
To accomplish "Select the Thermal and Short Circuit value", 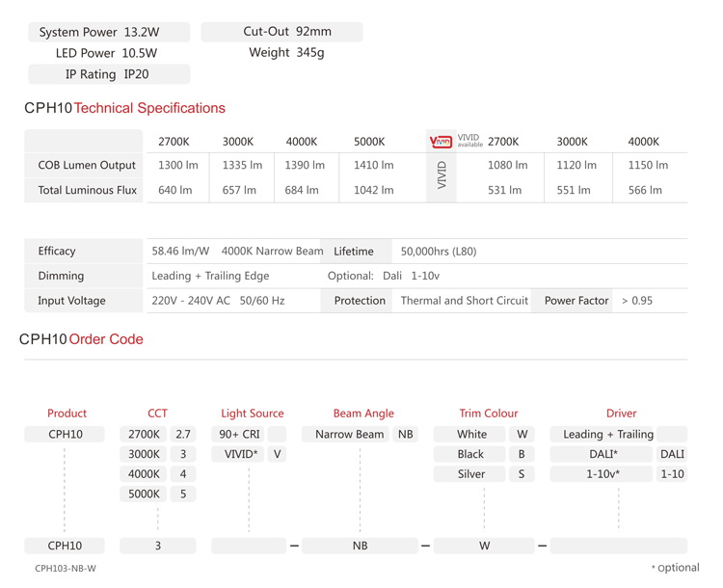I will [465, 301].
